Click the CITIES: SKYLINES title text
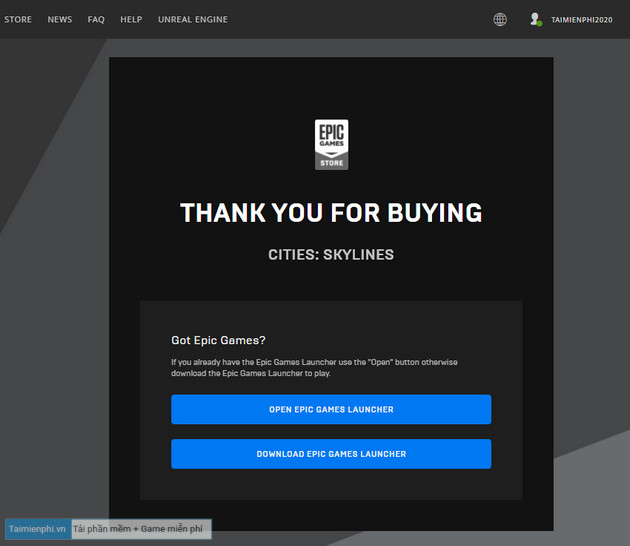Viewport: 630px width, 546px height. tap(331, 255)
